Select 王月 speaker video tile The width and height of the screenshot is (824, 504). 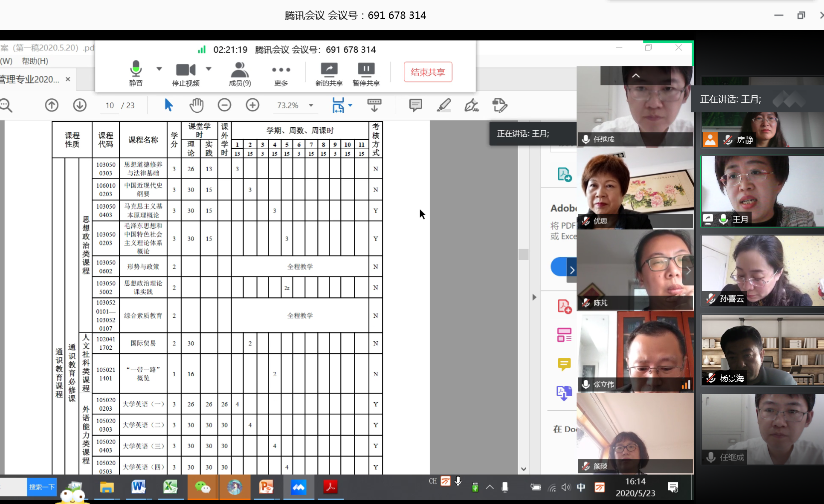(763, 192)
